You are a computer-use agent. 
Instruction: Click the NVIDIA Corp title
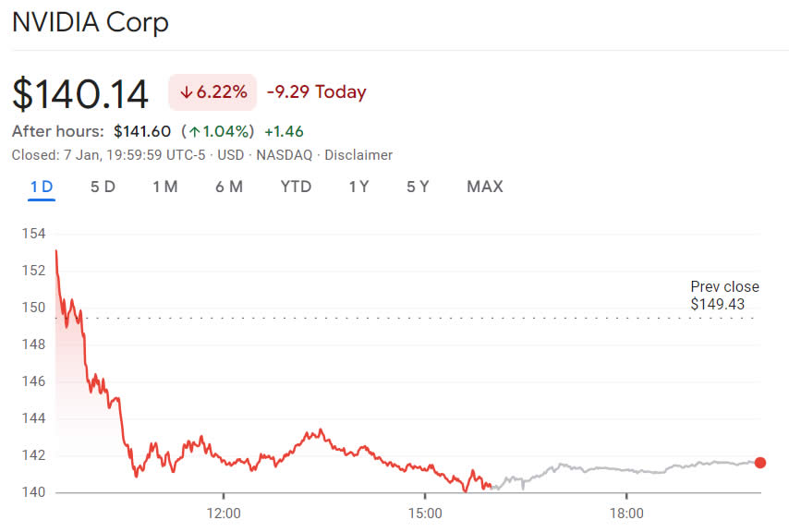pos(90,22)
